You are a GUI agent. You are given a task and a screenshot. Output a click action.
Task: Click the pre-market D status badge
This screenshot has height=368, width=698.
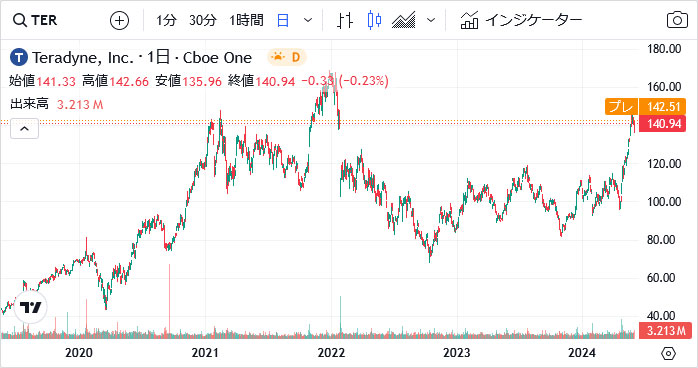click(287, 57)
